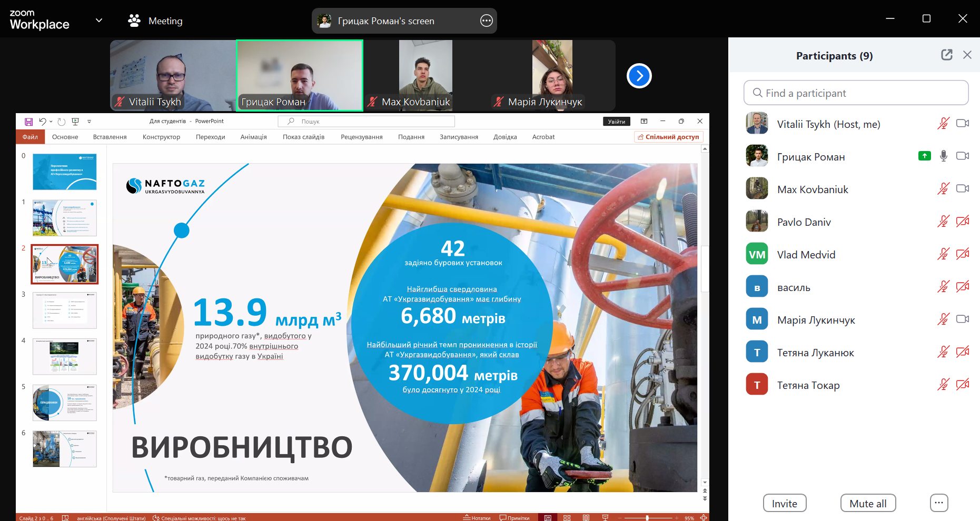Open the Анімація ribbon tab
This screenshot has height=521, width=980.
(x=253, y=137)
